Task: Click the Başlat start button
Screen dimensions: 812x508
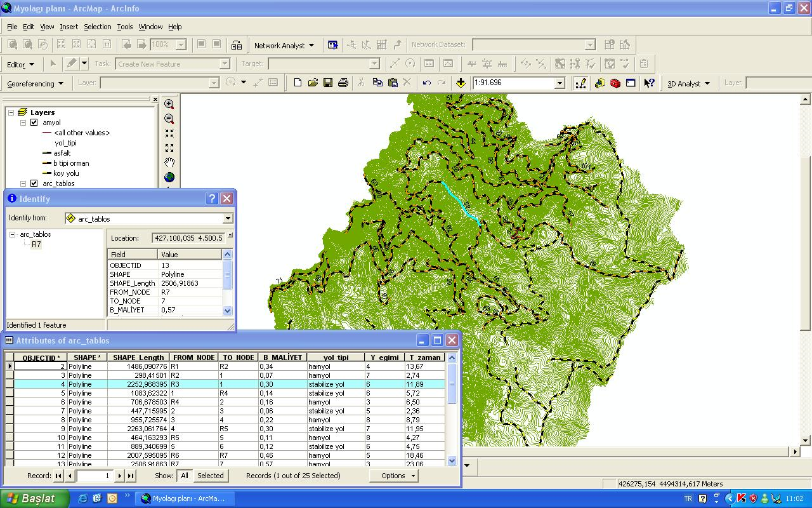Action: (x=34, y=498)
